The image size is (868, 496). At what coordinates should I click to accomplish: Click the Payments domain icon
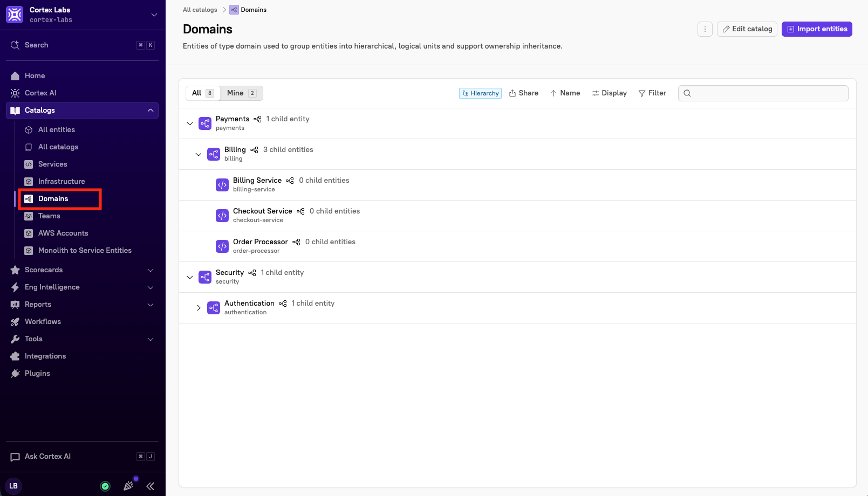[x=205, y=123]
